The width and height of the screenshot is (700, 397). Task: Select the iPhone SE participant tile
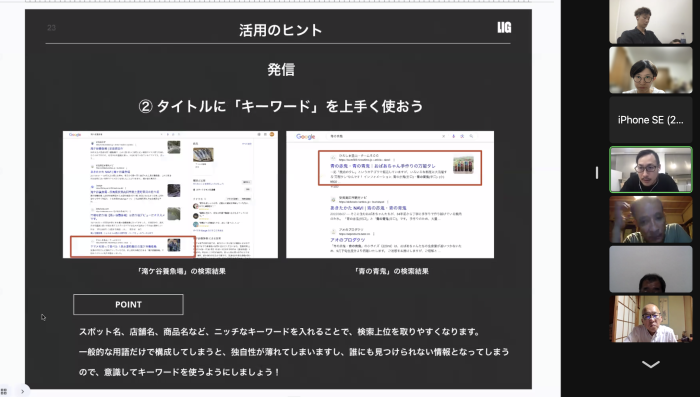coord(650,120)
